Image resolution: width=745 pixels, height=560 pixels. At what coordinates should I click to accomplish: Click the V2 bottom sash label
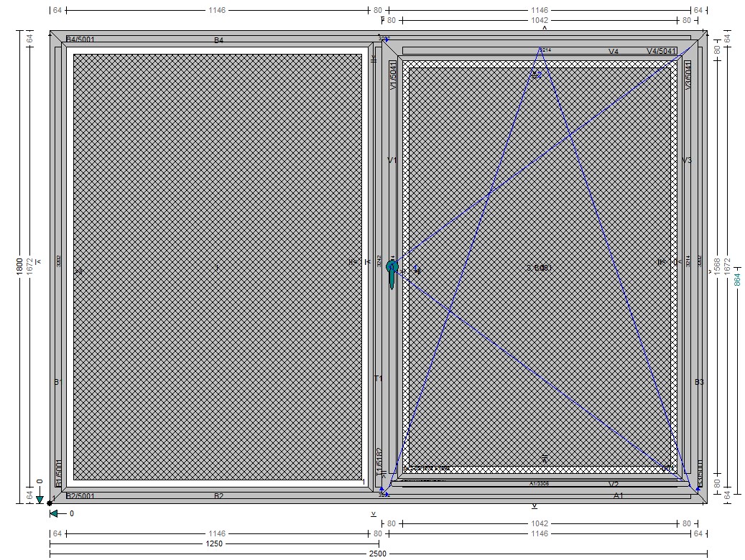coord(614,485)
